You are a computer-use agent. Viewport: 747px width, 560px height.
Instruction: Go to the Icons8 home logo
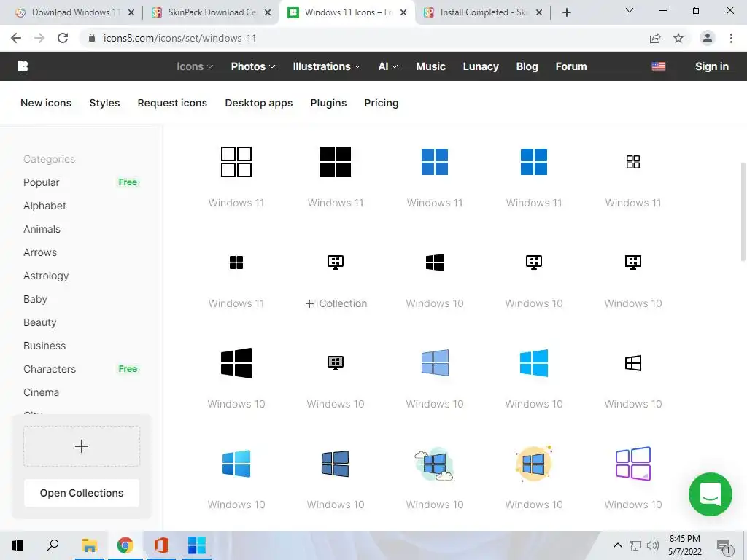point(23,66)
